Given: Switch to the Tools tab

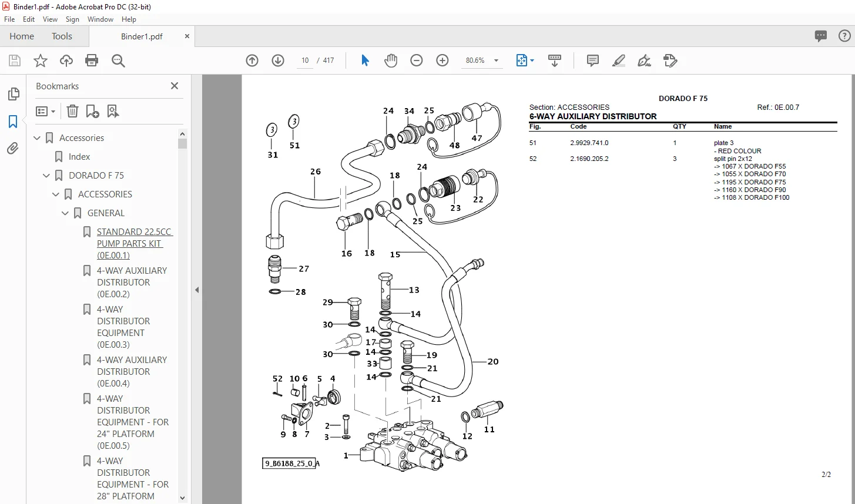Looking at the screenshot, I should pyautogui.click(x=62, y=36).
